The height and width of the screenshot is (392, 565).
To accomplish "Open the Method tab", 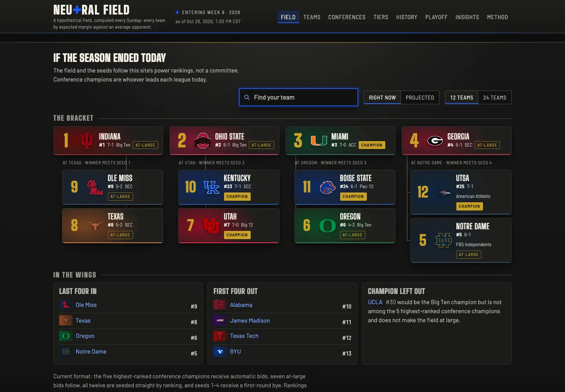I will coord(498,17).
